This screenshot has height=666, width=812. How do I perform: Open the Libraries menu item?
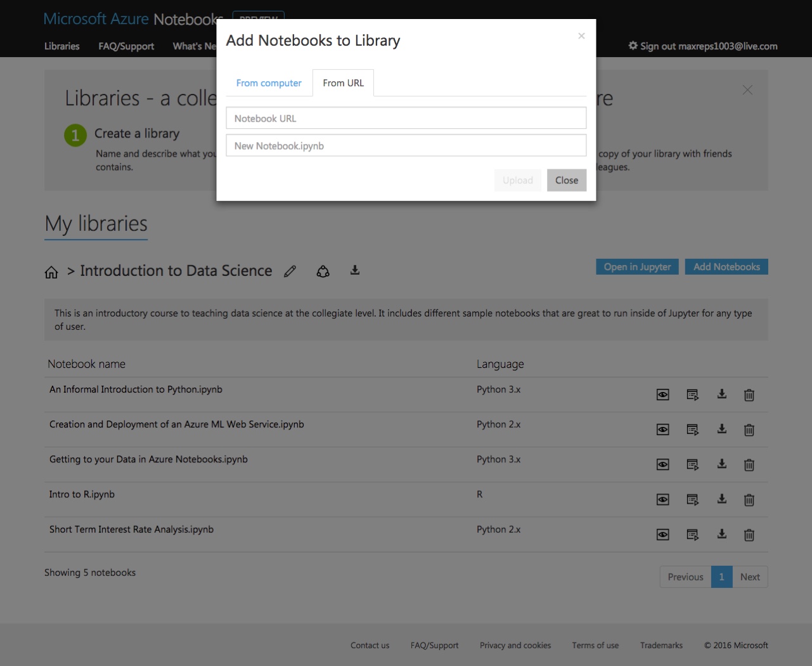click(62, 46)
